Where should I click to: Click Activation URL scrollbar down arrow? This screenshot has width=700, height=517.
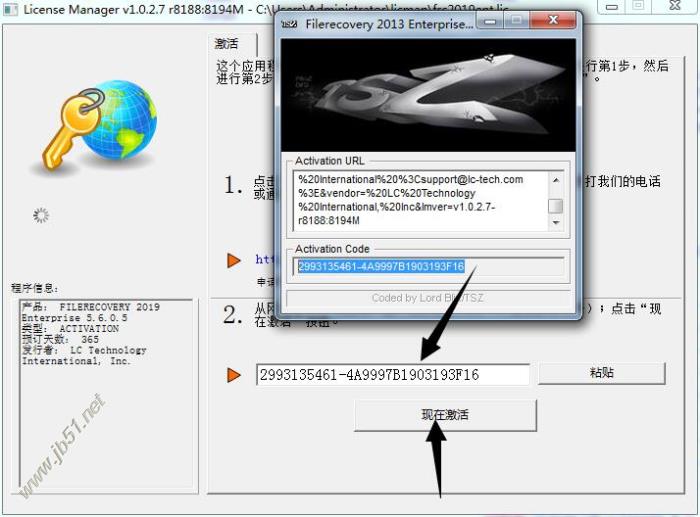coord(556,222)
